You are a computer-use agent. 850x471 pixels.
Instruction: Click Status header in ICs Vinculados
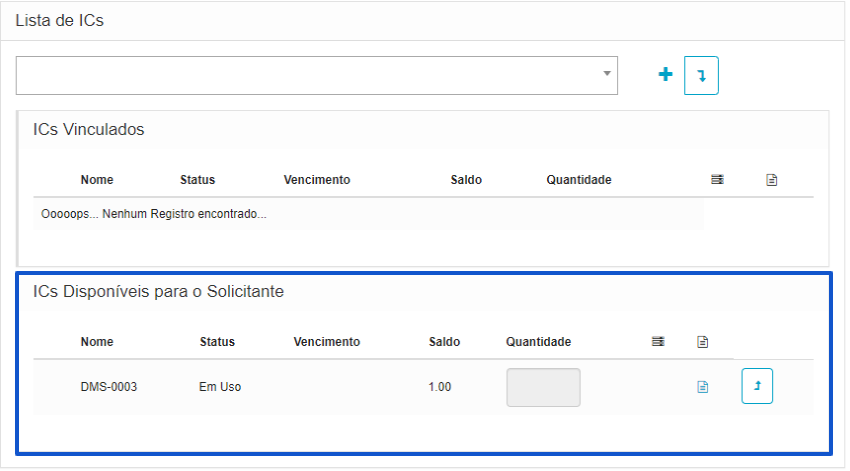pos(197,180)
